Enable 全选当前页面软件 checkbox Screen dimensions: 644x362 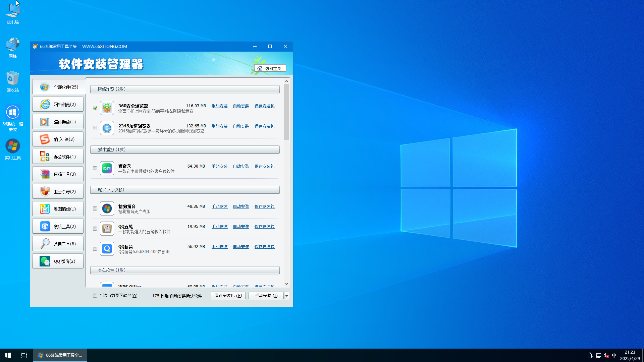pos(95,296)
